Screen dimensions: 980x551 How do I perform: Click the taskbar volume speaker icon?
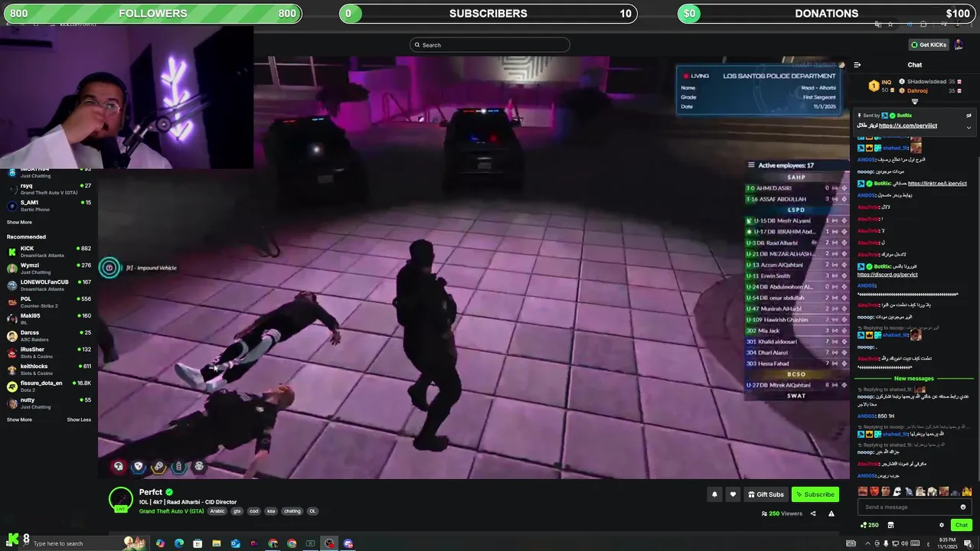click(x=904, y=543)
